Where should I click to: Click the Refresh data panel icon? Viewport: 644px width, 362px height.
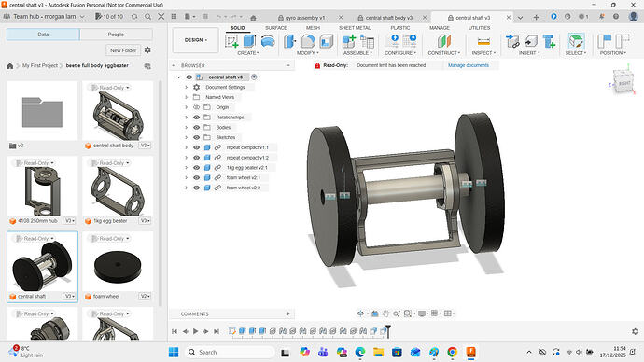tap(134, 17)
